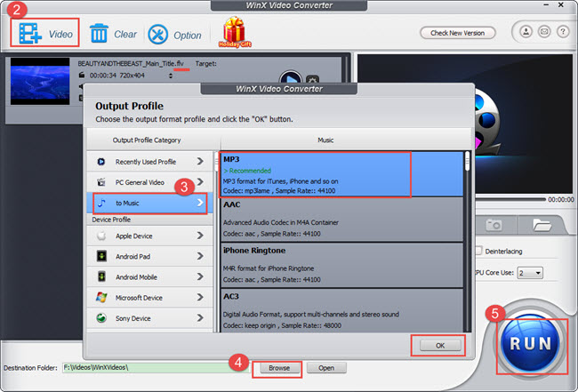This screenshot has height=392, width=578.
Task: Click the camera snapshot icon
Action: pos(494,224)
